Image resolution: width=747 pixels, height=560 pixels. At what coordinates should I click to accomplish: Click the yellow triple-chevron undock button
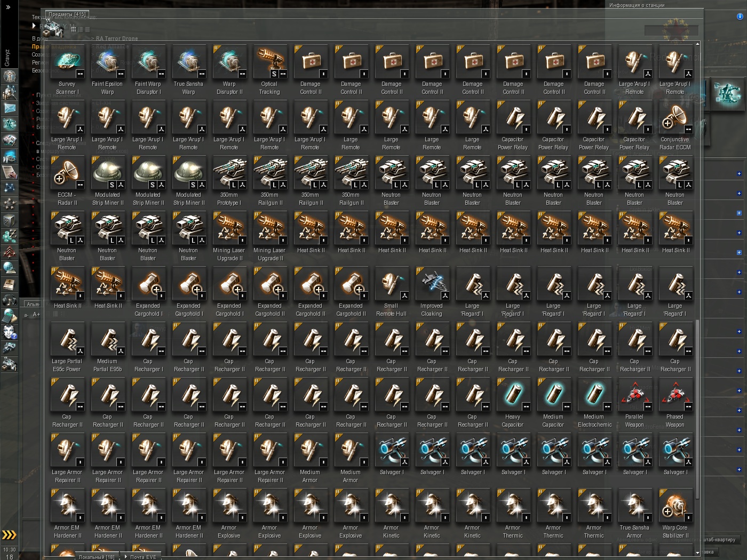click(x=10, y=535)
